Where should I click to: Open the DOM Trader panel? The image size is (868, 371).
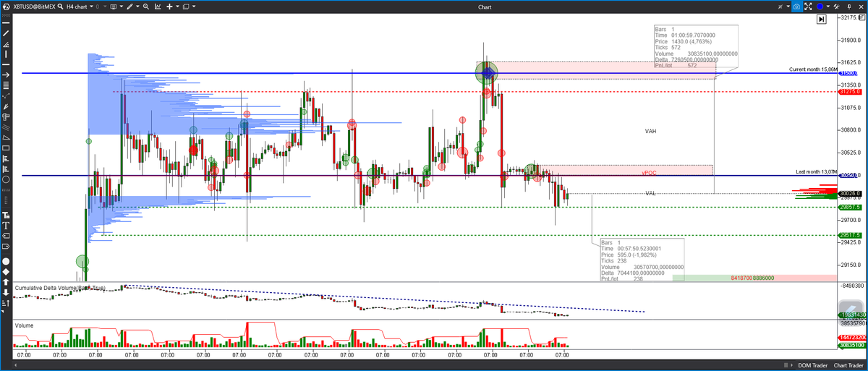[813, 365]
